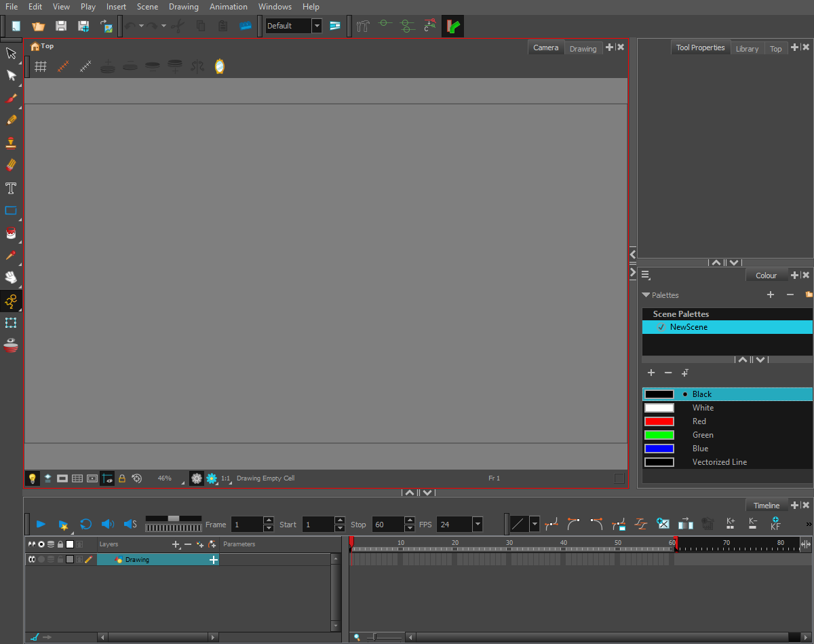Click the K+ add key exposure icon
This screenshot has height=644, width=814.
731,523
